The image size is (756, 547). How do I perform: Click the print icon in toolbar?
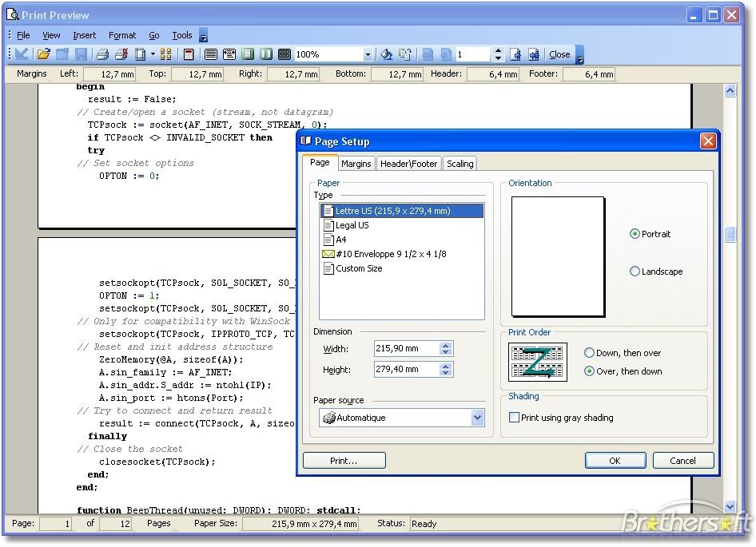point(102,54)
